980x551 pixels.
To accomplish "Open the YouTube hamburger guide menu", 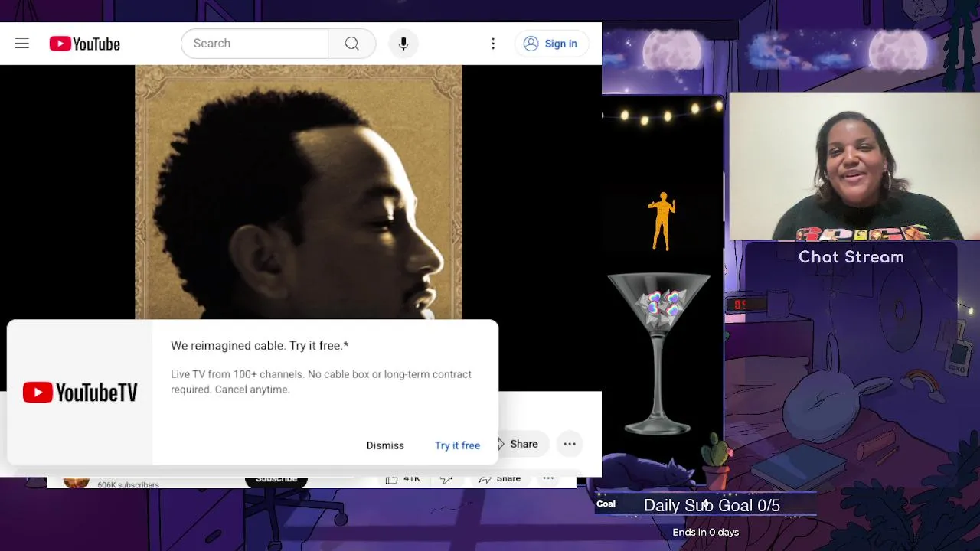I will [22, 44].
